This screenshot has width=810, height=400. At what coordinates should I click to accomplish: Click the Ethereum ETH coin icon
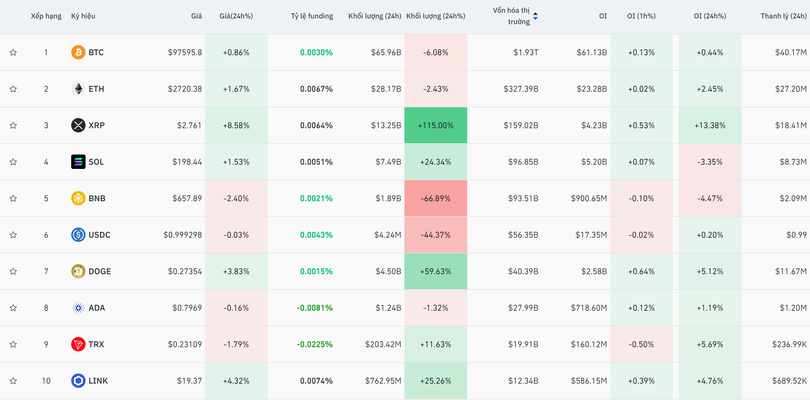78,89
